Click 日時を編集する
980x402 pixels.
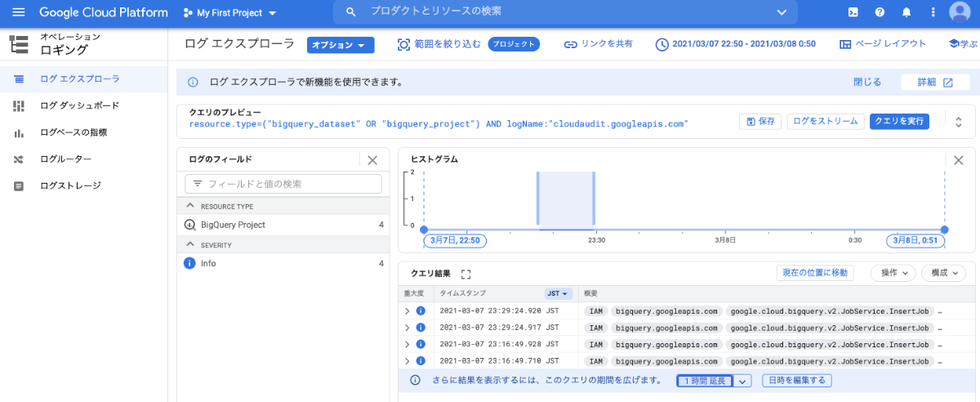[x=796, y=381]
